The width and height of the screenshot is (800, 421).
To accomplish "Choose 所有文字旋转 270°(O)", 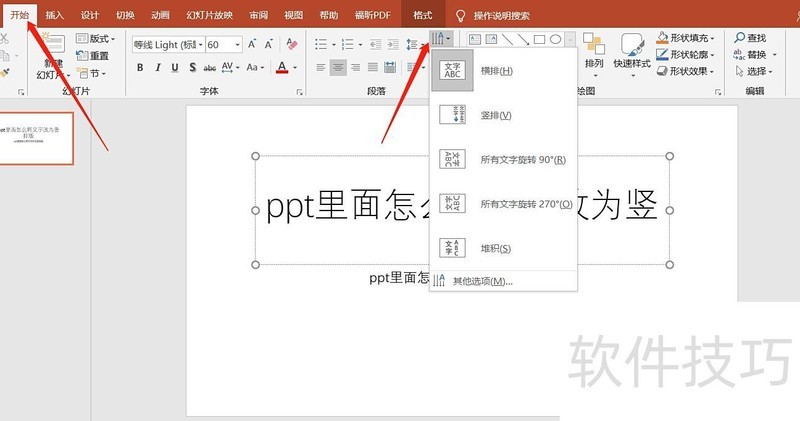I will (503, 204).
